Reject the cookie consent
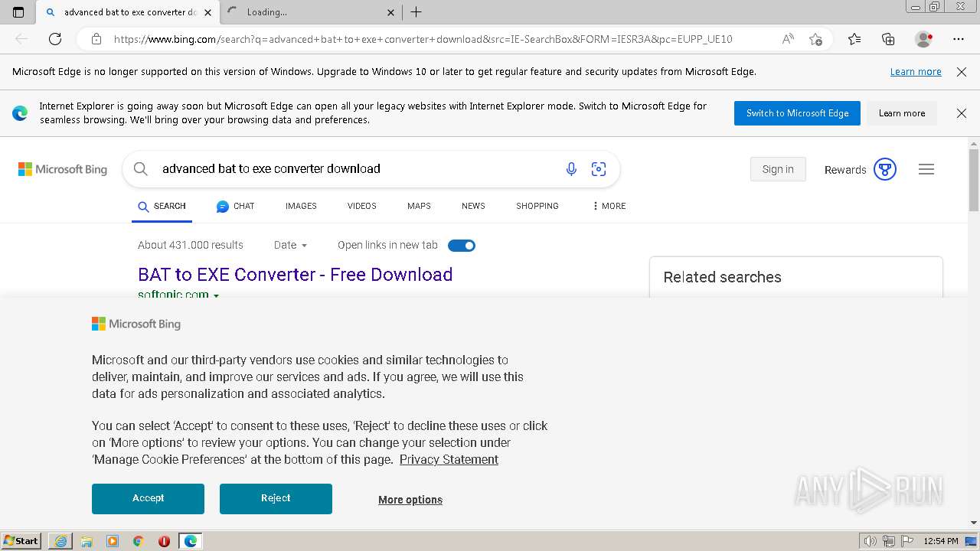This screenshot has width=980, height=551. [x=276, y=498]
